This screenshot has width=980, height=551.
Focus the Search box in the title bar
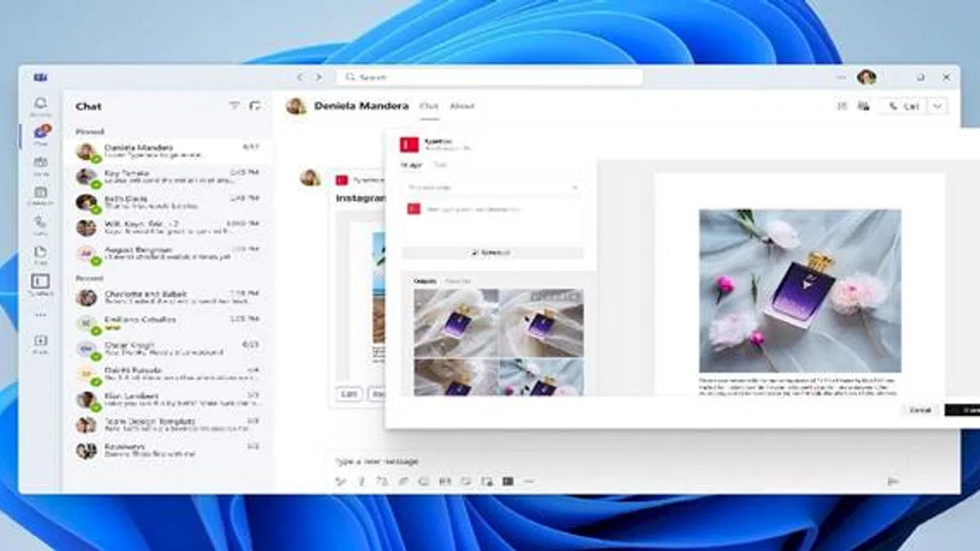click(489, 77)
